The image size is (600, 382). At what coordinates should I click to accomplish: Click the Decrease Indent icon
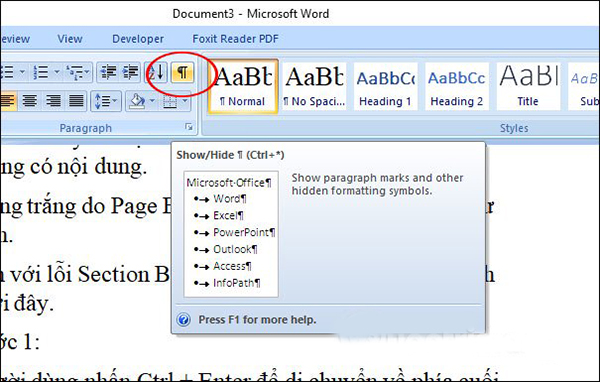108,72
